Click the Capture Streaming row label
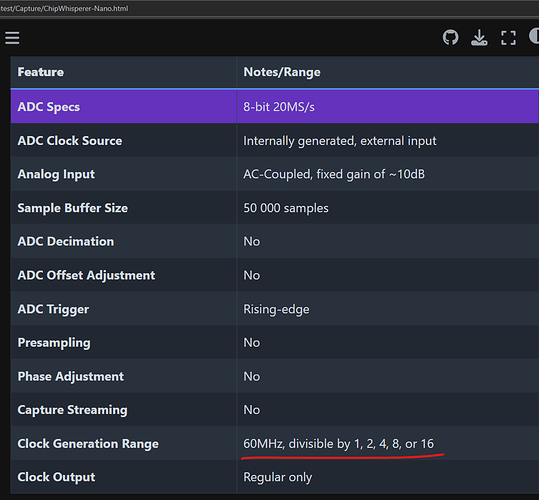 pyautogui.click(x=73, y=410)
